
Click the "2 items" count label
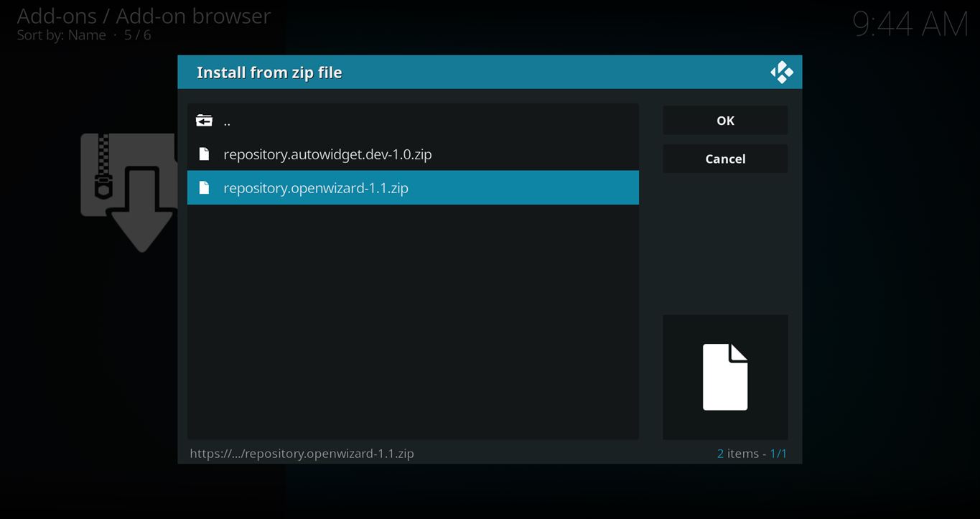pos(737,454)
